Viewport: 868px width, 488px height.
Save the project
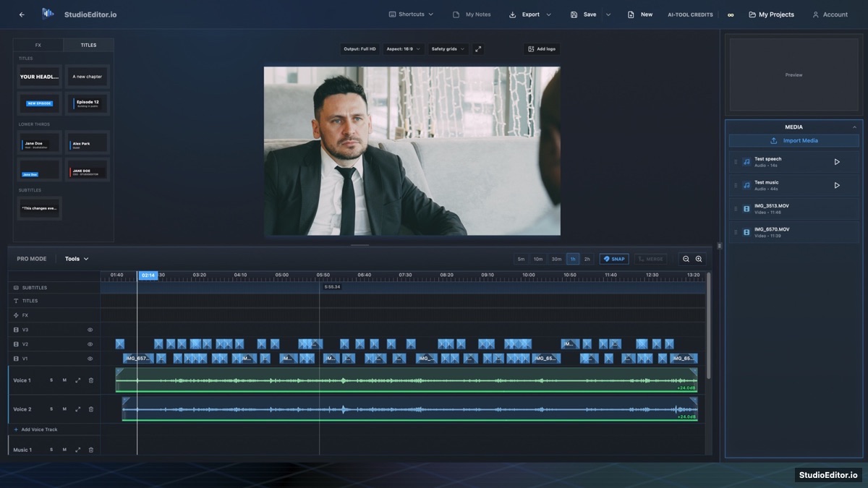(584, 14)
